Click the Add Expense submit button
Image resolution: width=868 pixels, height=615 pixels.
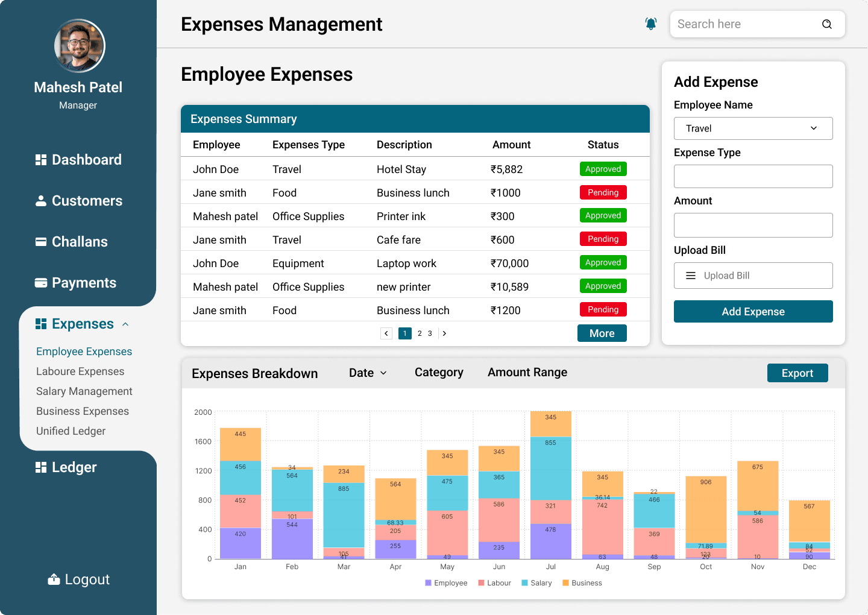[753, 312]
